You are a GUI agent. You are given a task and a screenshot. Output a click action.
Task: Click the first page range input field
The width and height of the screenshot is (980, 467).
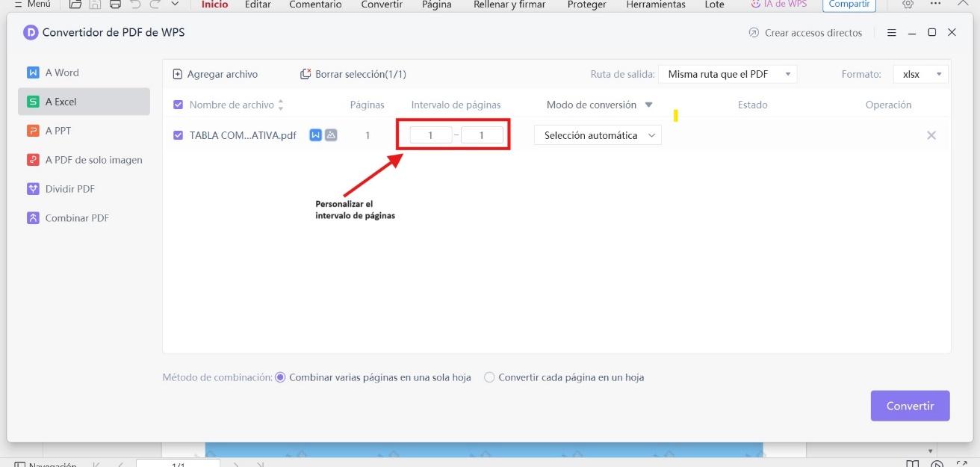(431, 134)
